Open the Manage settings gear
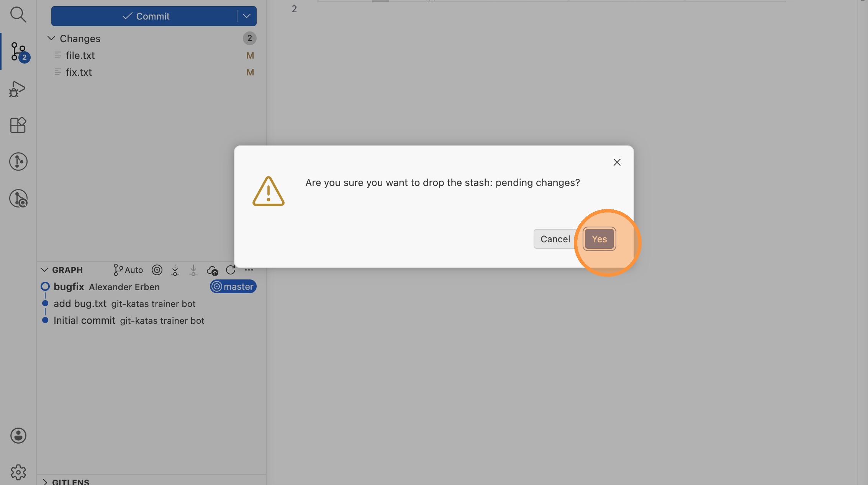The image size is (868, 485). [x=18, y=472]
